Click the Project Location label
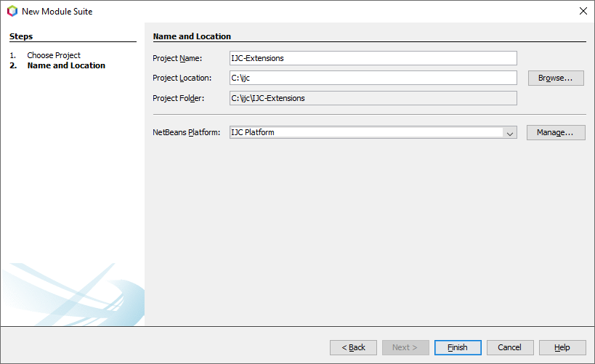 tap(182, 78)
